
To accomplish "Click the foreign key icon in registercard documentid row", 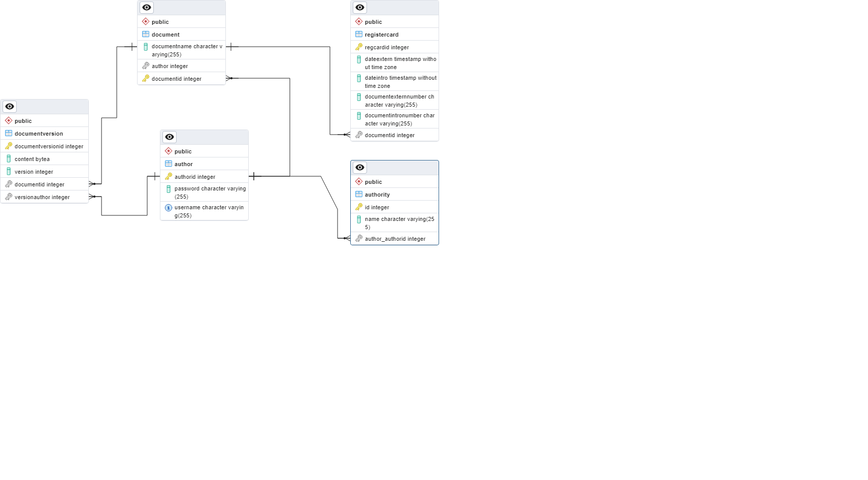I will tap(359, 135).
